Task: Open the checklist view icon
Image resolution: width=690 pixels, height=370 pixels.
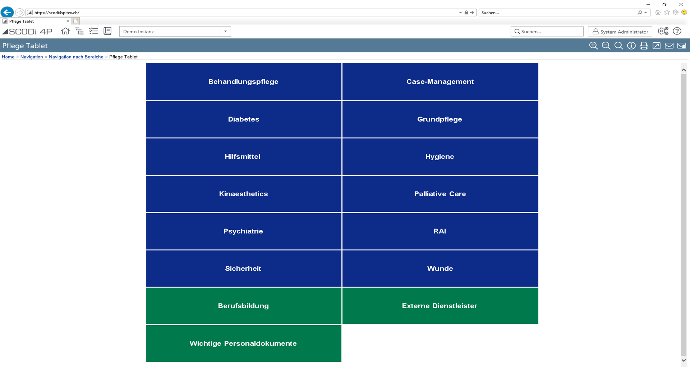Action: coord(93,31)
